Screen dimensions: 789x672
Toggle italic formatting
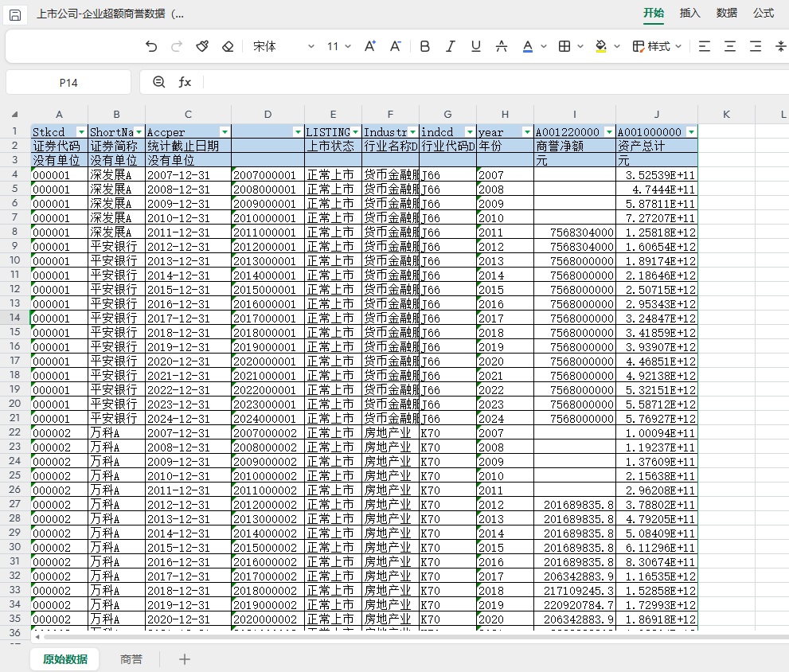point(451,47)
